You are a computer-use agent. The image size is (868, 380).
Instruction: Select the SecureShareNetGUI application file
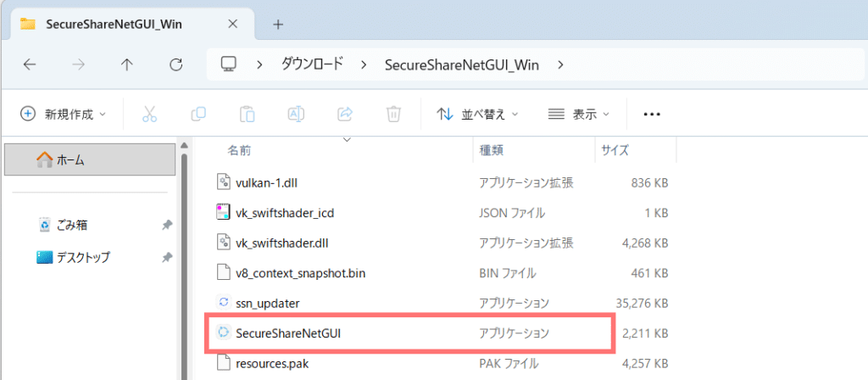pyautogui.click(x=288, y=333)
